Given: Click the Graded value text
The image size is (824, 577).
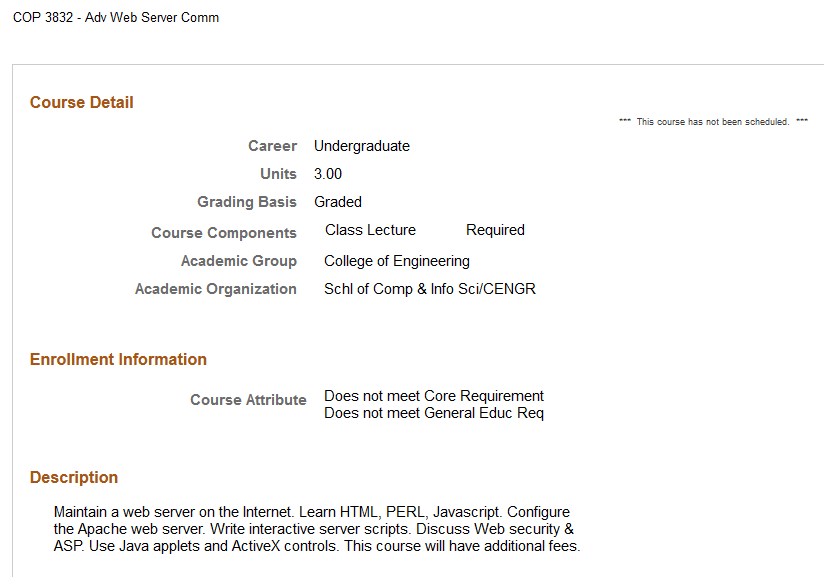Looking at the screenshot, I should (338, 202).
